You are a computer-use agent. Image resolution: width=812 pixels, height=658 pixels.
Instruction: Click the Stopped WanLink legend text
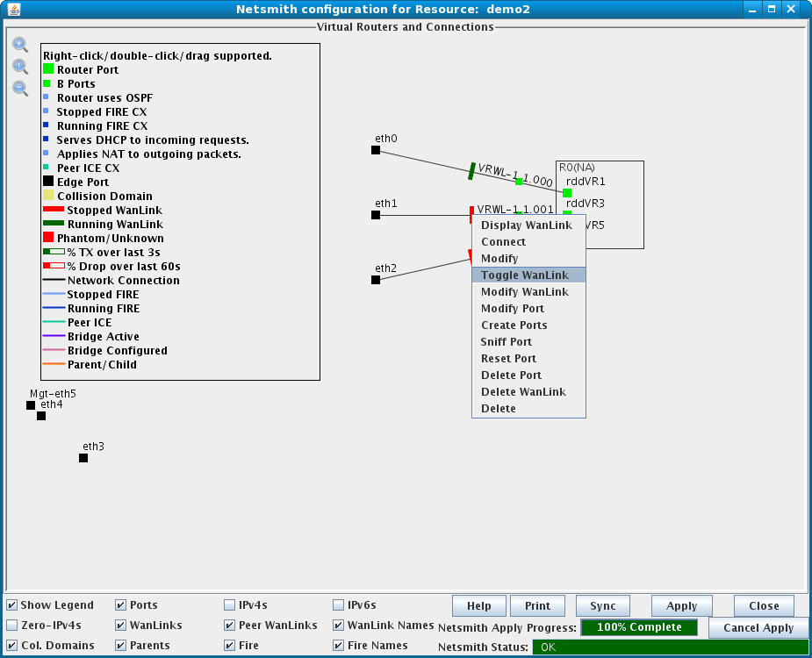coord(114,211)
